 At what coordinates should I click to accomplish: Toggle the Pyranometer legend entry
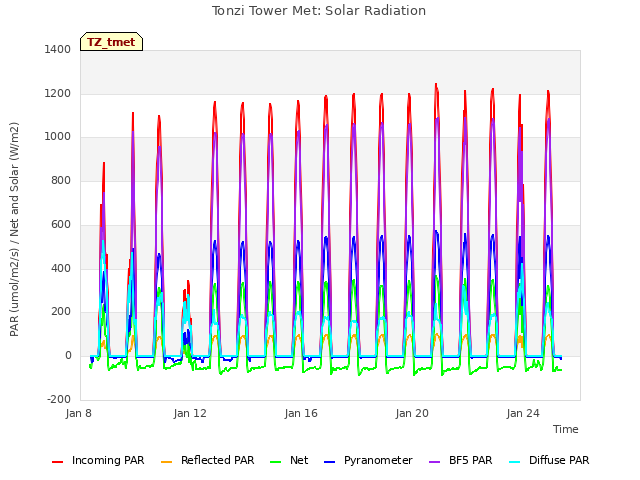(x=368, y=460)
